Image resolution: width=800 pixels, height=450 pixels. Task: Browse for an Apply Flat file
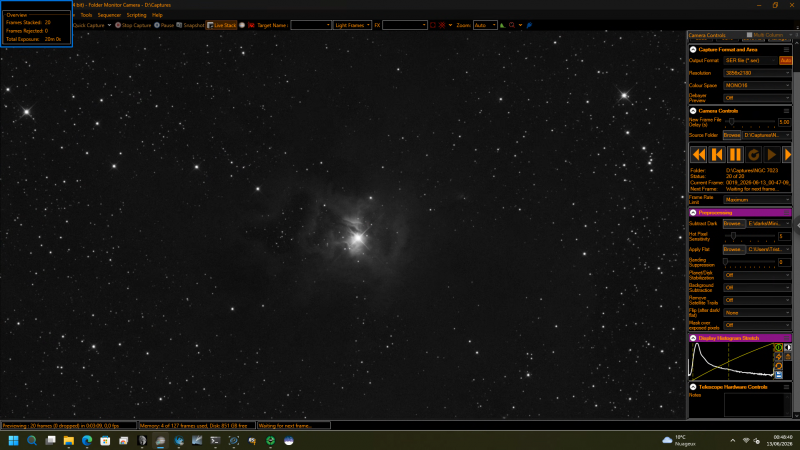point(734,249)
